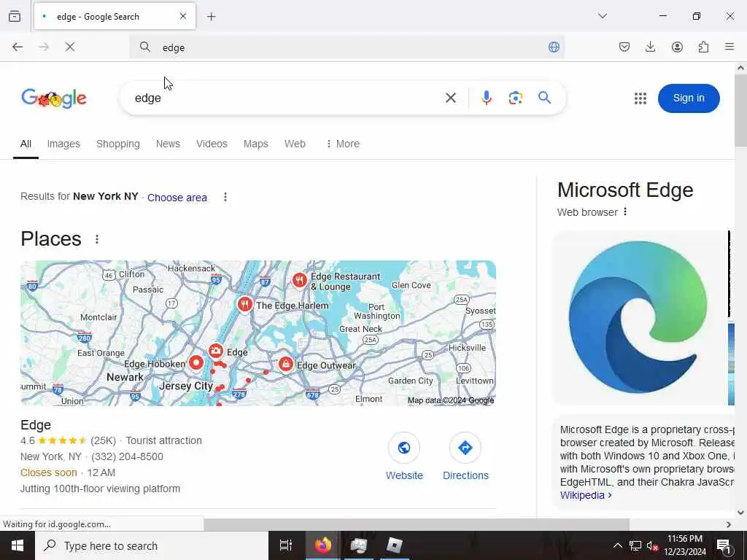
Task: Open the Windows Start menu
Action: coord(18,545)
